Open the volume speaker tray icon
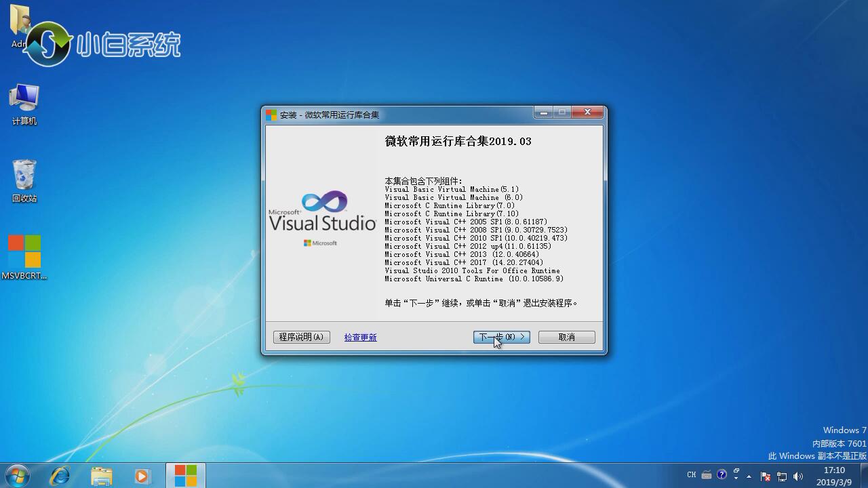 (x=798, y=476)
